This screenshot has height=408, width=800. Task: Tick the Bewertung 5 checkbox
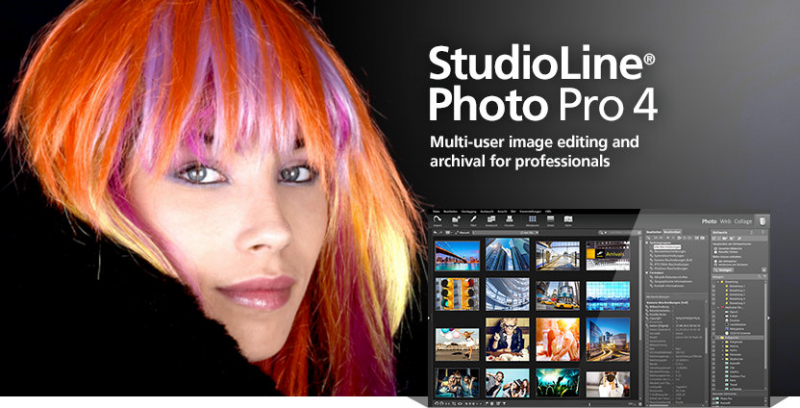tap(714, 303)
